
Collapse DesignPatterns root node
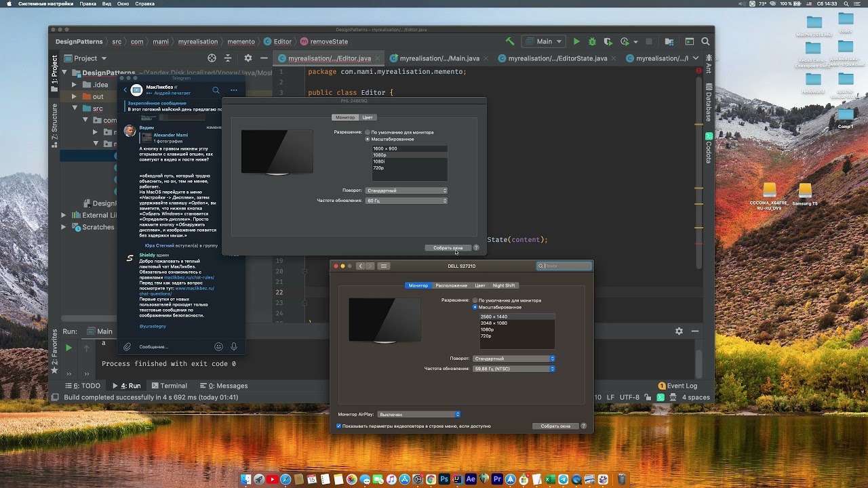(x=65, y=73)
